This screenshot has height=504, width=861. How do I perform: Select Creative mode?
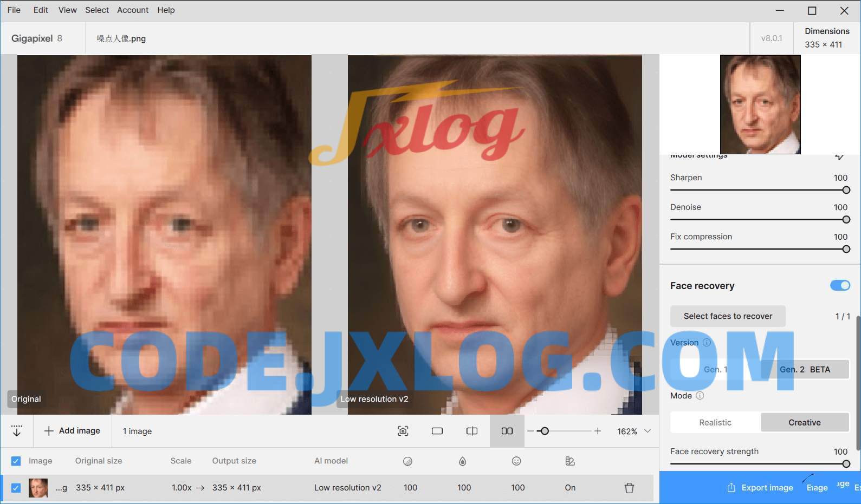coord(805,422)
